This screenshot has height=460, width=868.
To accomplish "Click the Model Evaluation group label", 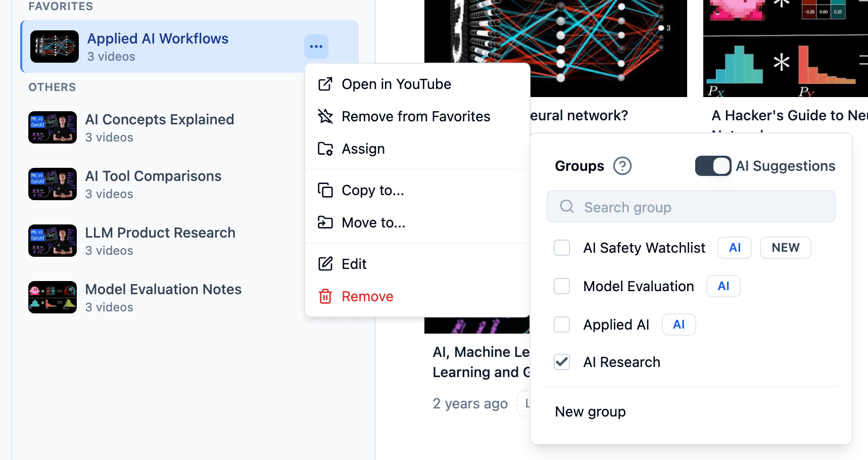I will 639,286.
